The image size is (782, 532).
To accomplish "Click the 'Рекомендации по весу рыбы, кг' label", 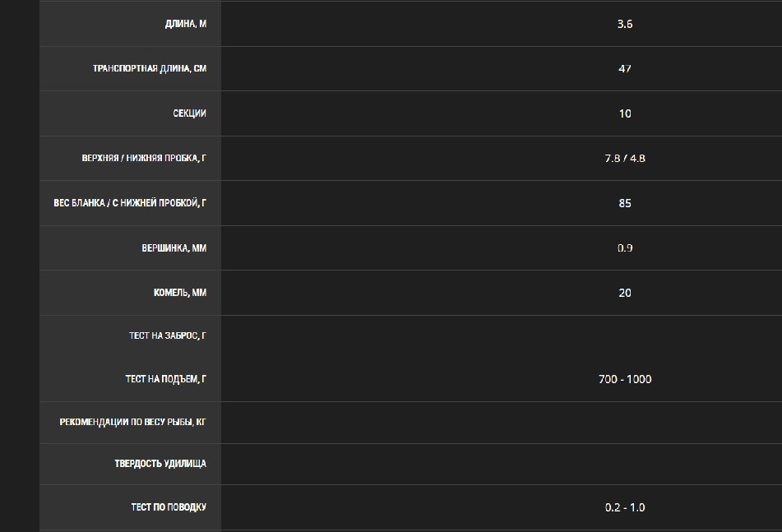I will pos(132,422).
